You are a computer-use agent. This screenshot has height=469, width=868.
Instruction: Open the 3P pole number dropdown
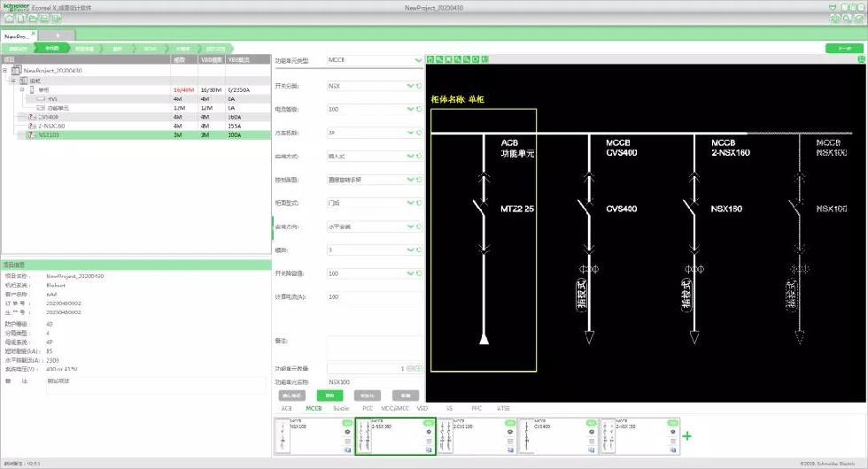pos(410,133)
